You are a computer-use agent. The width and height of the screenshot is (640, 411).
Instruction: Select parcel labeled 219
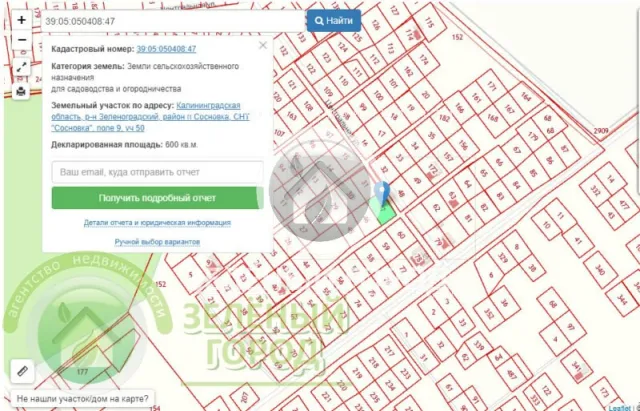click(x=358, y=373)
